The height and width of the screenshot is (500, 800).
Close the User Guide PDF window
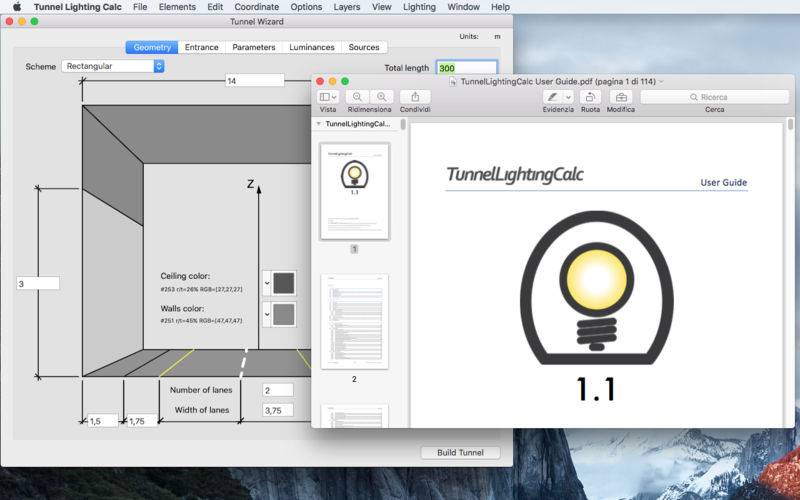click(320, 82)
